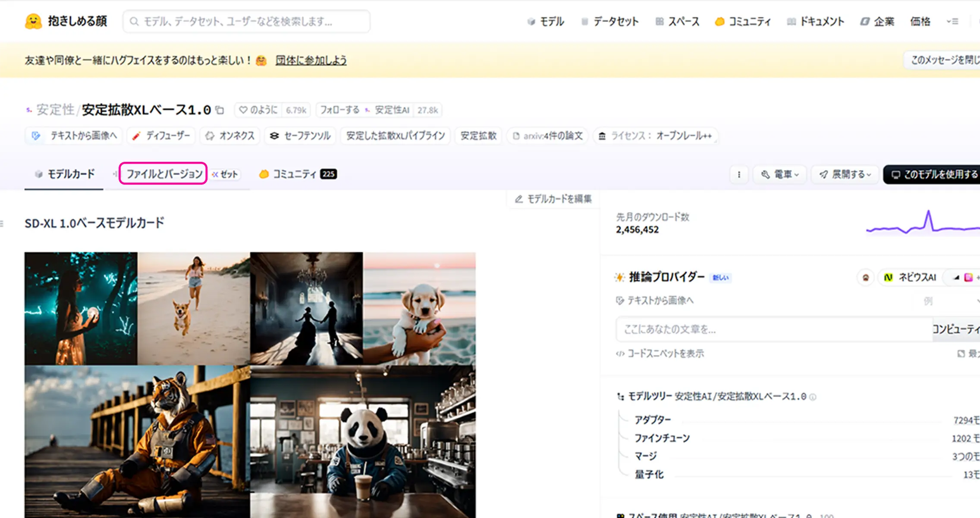This screenshot has width=980, height=518.
Task: Expand the top navigation overflow menu
Action: point(952,21)
